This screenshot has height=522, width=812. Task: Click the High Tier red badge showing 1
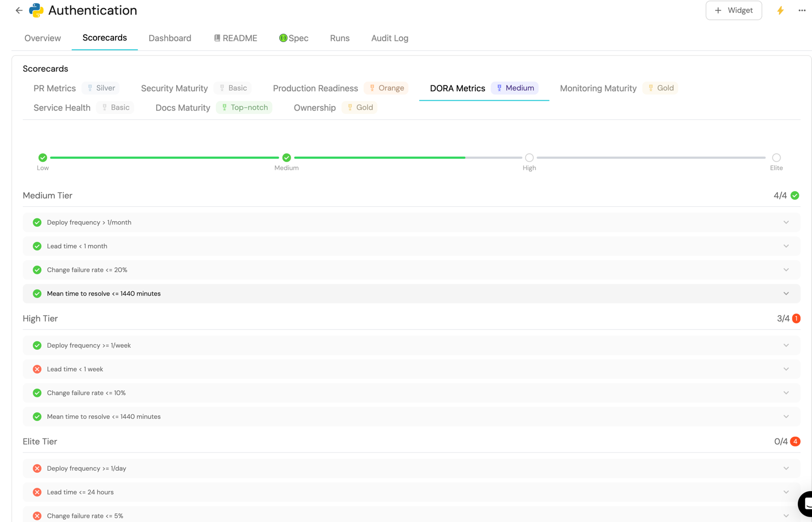(x=796, y=318)
